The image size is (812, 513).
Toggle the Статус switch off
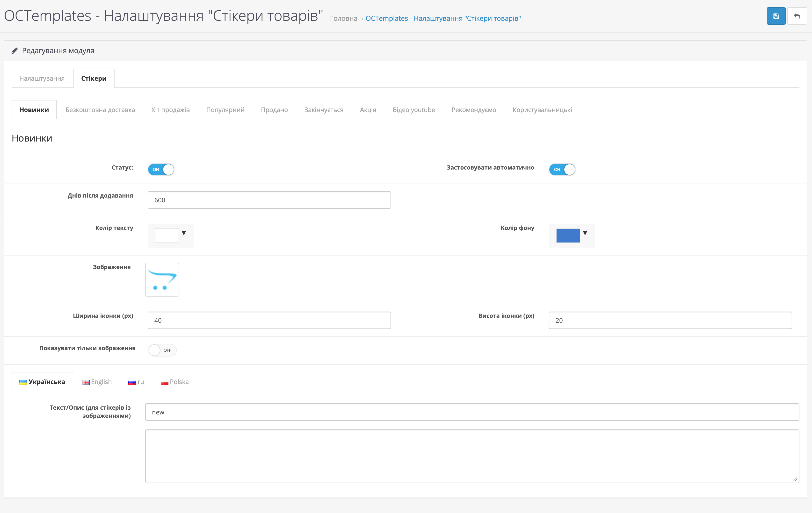(x=161, y=169)
